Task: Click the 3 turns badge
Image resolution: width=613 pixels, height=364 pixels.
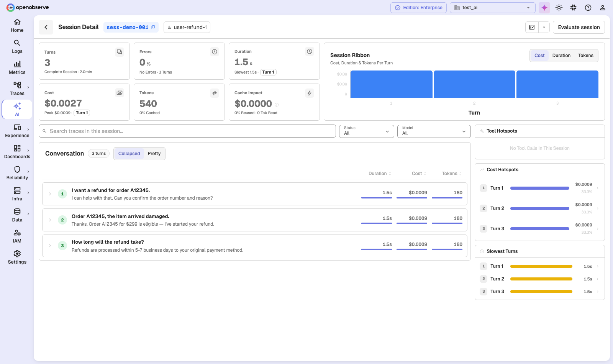Action: click(x=99, y=153)
